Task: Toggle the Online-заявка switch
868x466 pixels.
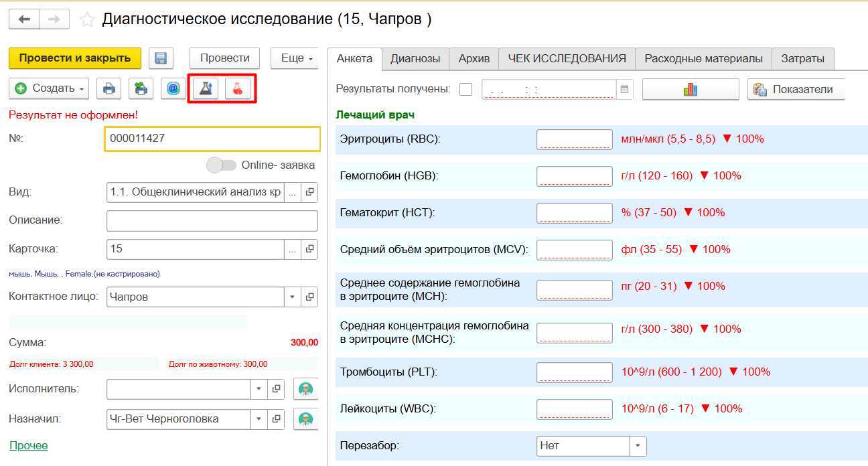Action: point(222,165)
